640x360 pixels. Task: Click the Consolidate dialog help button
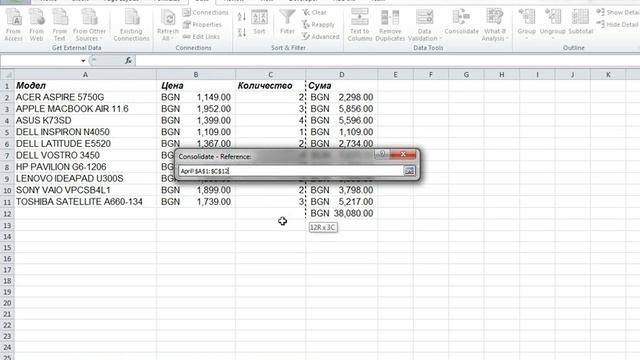(382, 154)
